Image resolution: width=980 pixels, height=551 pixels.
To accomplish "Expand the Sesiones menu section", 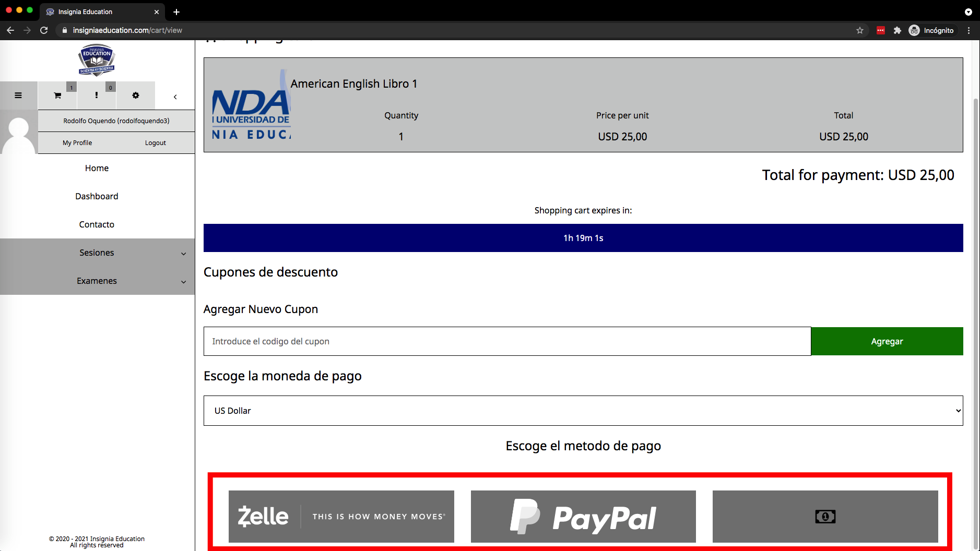I will pyautogui.click(x=97, y=253).
